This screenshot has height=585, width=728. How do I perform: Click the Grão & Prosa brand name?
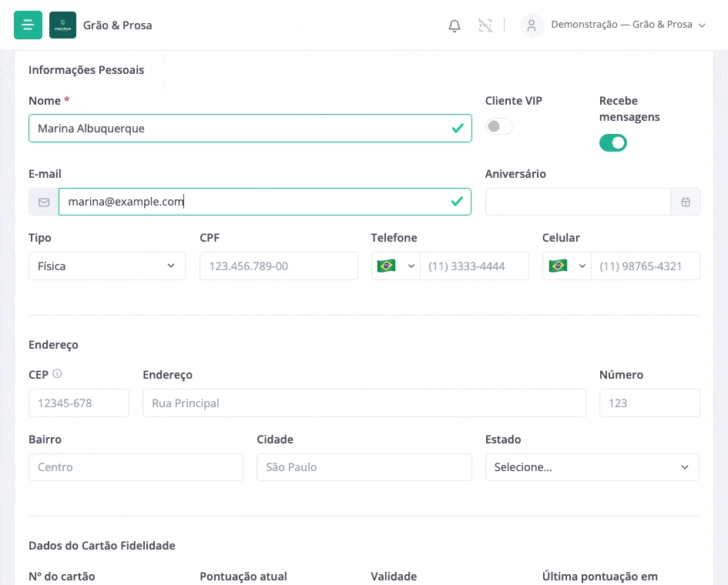(x=117, y=25)
